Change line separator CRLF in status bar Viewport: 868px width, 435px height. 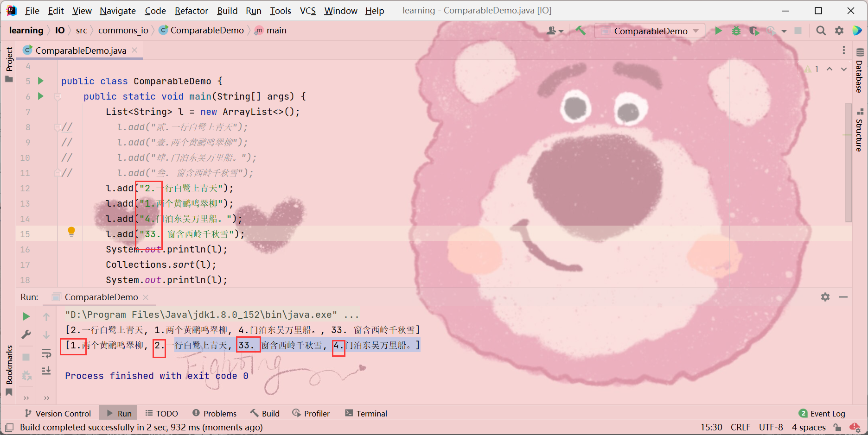tap(740, 427)
